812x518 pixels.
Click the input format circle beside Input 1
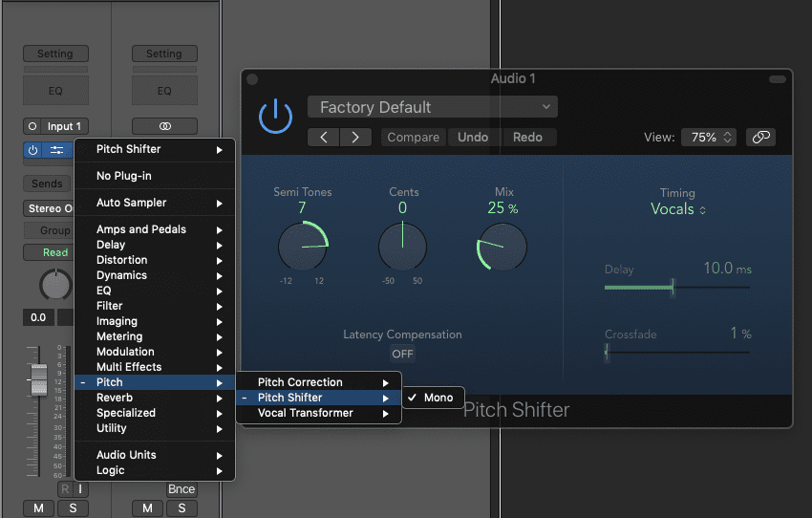pos(33,126)
